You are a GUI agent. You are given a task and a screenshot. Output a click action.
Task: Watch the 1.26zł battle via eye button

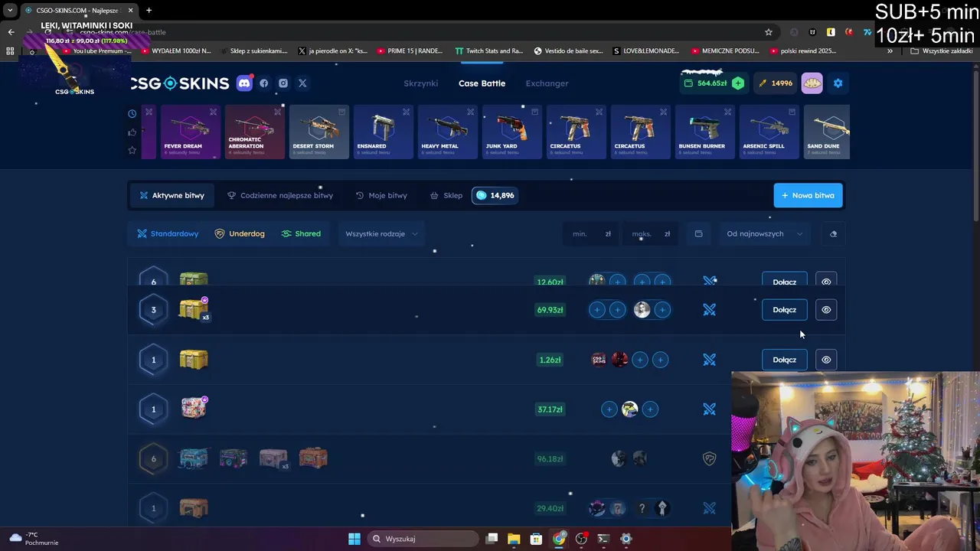[826, 360]
